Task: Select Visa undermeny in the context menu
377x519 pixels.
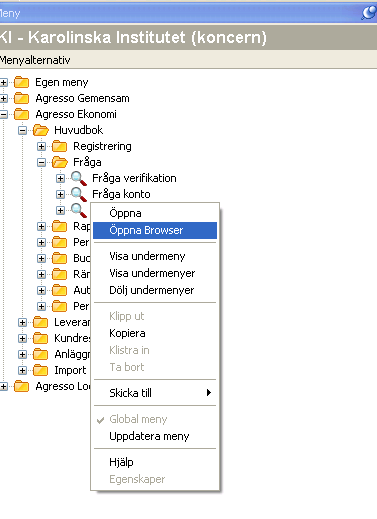Action: click(x=155, y=256)
